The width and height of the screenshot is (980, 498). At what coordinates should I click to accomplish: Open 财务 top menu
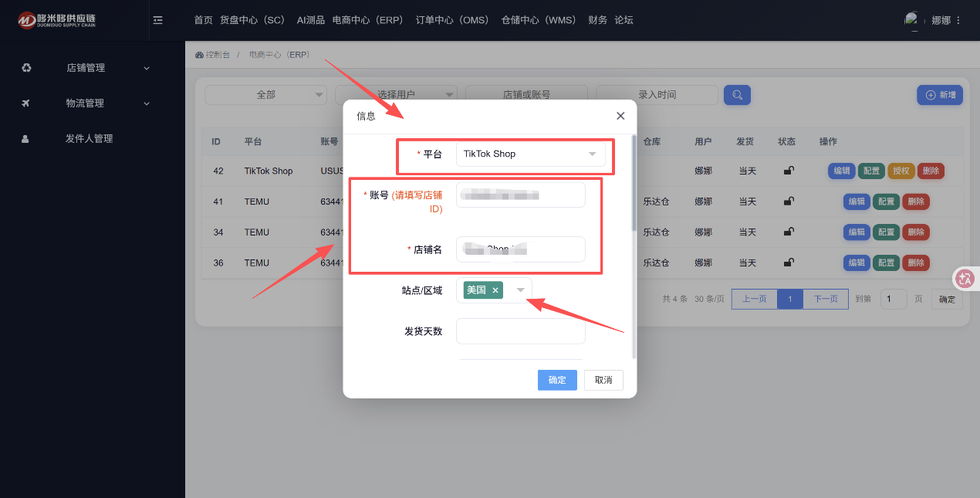pos(597,20)
